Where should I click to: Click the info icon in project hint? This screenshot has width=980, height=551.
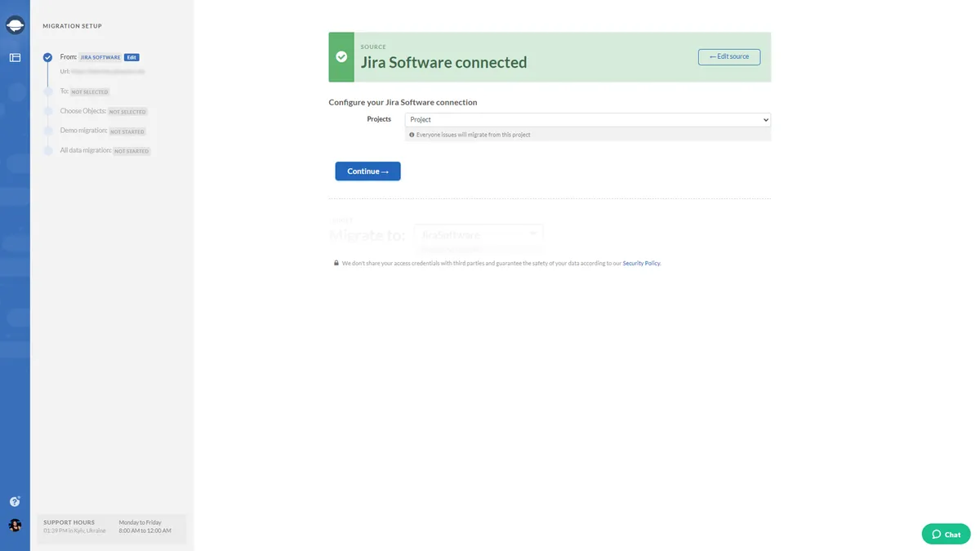coord(412,135)
